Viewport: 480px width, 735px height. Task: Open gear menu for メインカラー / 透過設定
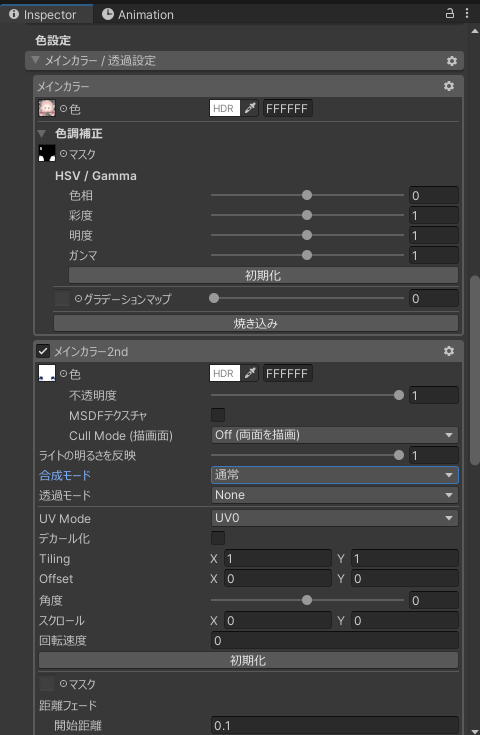point(451,61)
